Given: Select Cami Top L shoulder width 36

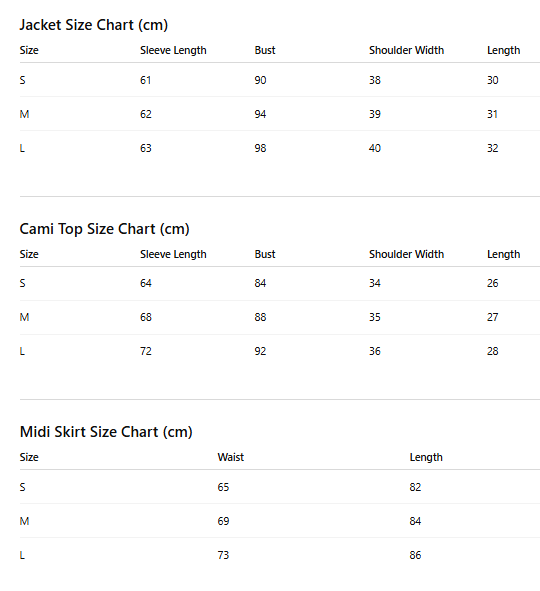Looking at the screenshot, I should click(375, 351).
